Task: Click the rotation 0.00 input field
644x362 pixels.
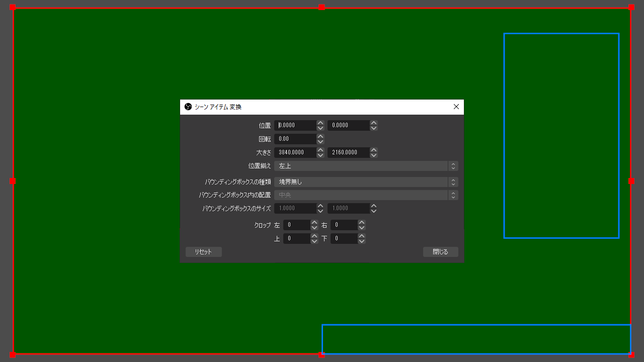Action: click(295, 139)
